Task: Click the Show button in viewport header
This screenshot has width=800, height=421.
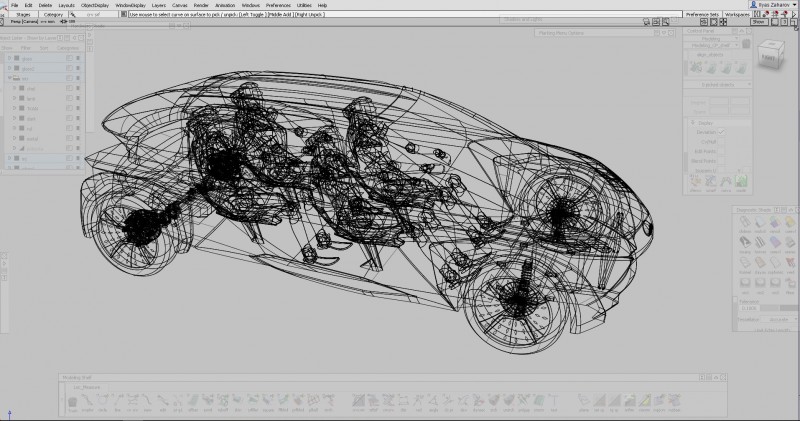Action: pyautogui.click(x=759, y=22)
